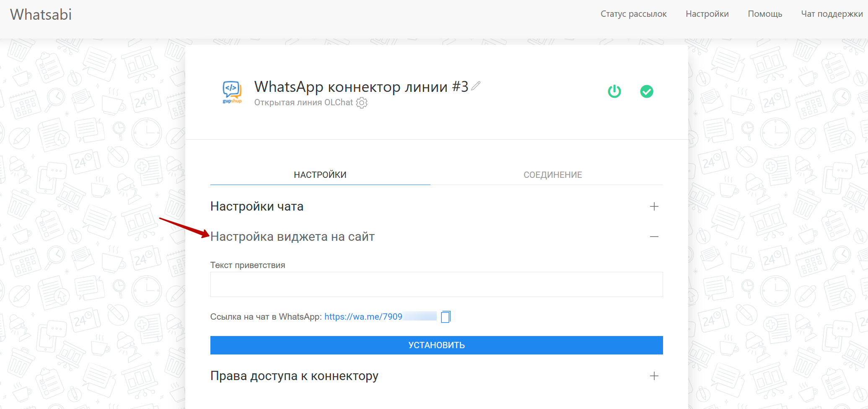
Task: Click Права доступа к коннектору heading
Action: point(294,376)
